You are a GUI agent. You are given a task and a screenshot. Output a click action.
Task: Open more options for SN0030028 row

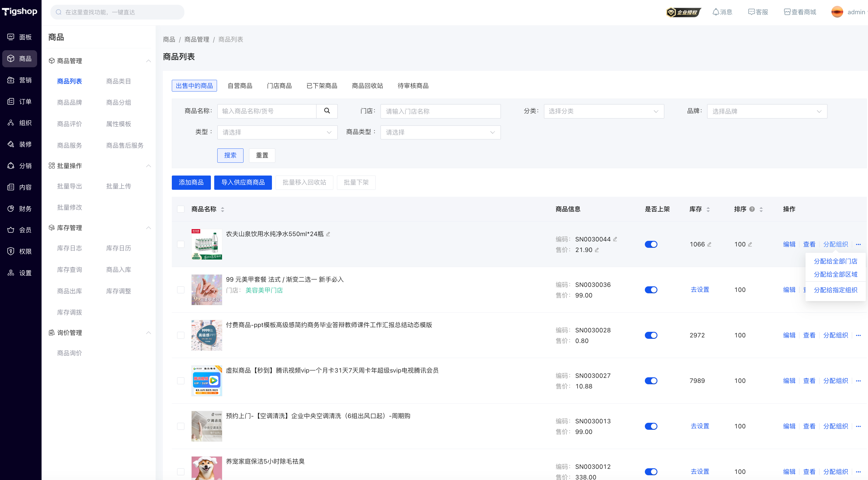858,335
